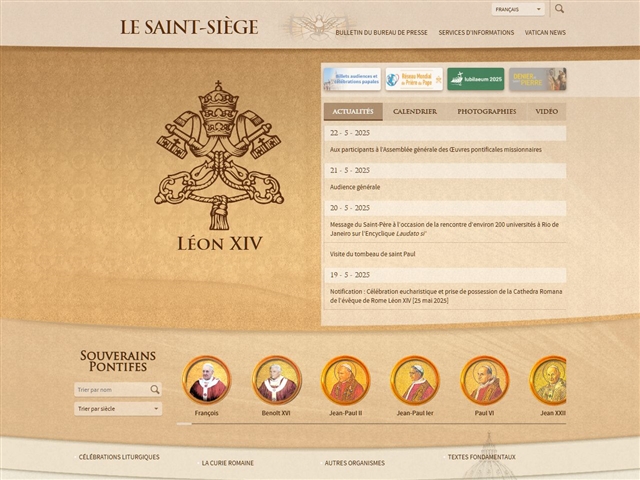Click the 20 - 5 - 2025 date header
640x480 pixels.
click(x=445, y=208)
